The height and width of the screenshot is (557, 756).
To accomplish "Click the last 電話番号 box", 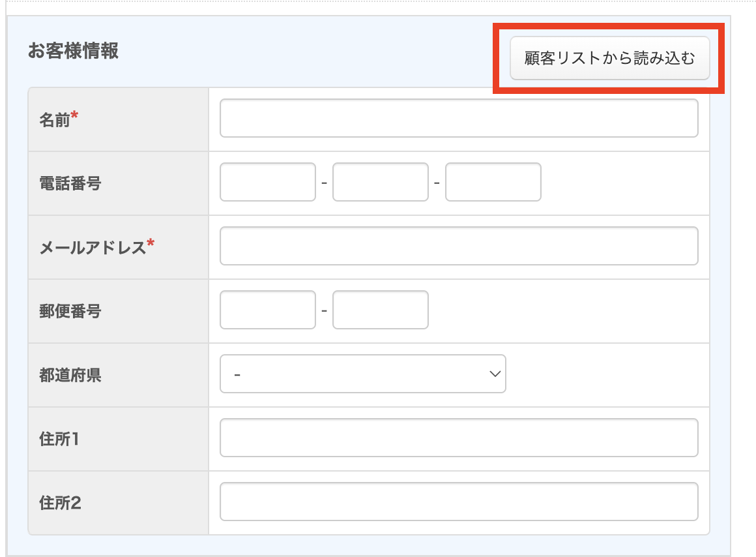I will click(x=493, y=182).
